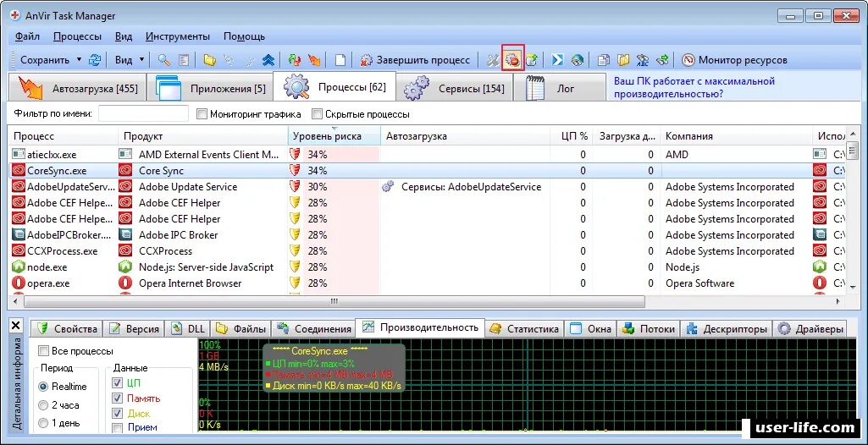Open the Ваш ПК работает link
This screenshot has width=868, height=445.
[694, 87]
